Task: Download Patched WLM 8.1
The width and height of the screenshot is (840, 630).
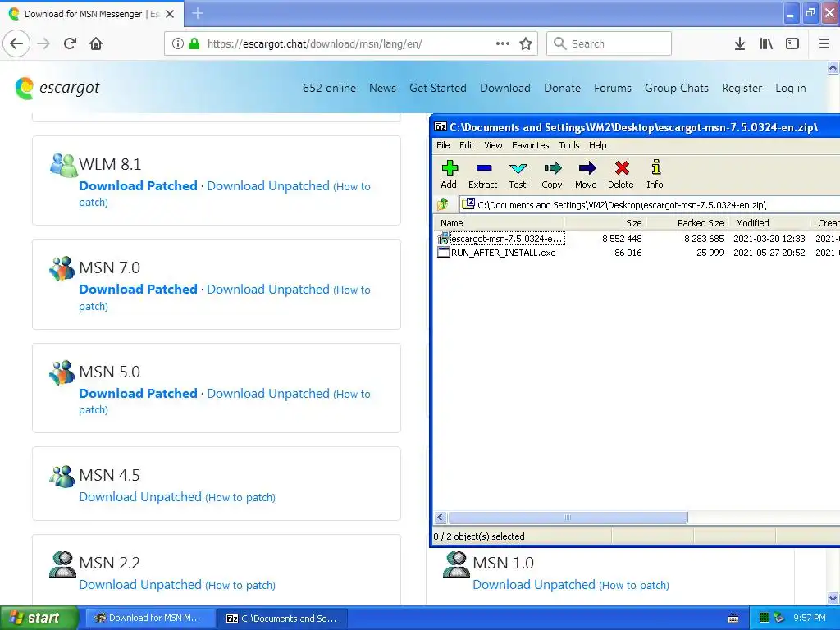Action: click(x=138, y=186)
